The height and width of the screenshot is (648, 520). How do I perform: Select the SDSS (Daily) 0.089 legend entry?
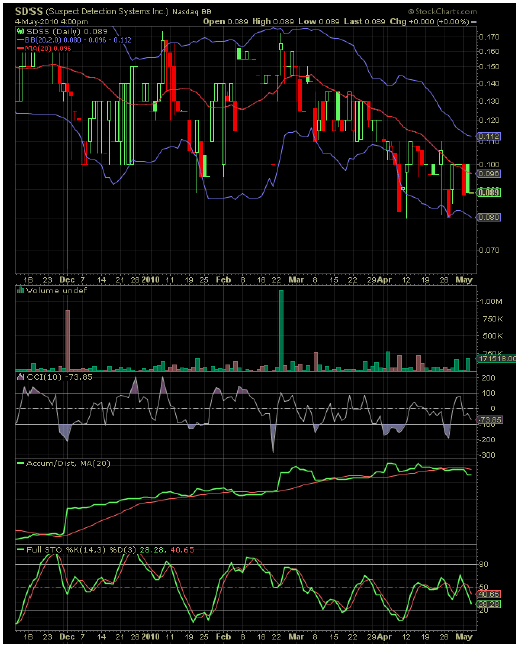click(x=67, y=31)
